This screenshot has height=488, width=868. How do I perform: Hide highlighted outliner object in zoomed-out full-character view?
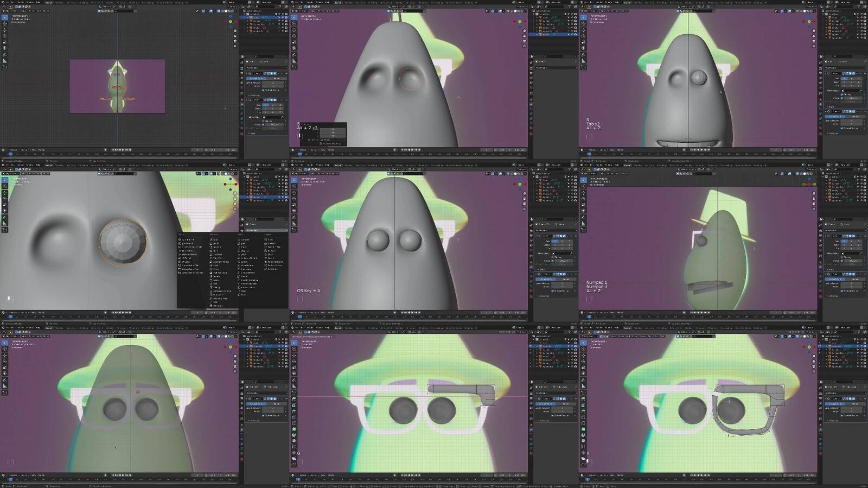click(283, 17)
